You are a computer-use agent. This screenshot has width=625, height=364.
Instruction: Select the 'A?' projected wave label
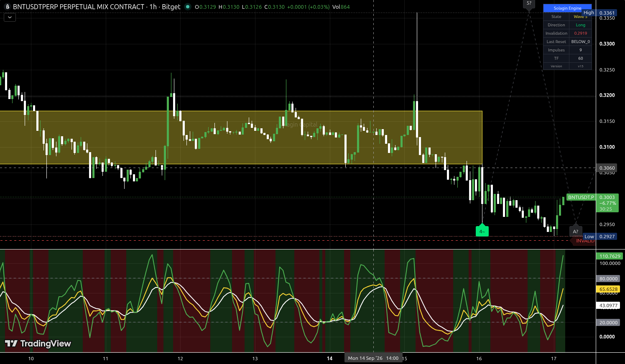tap(576, 231)
